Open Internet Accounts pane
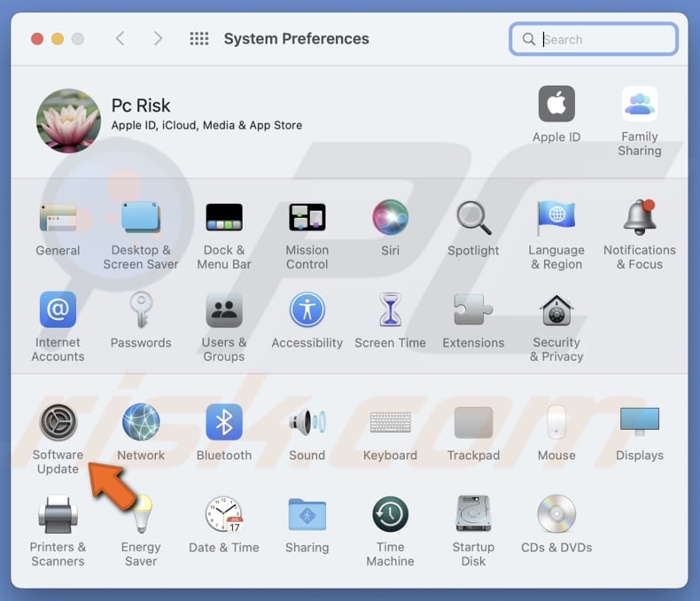The height and width of the screenshot is (601, 700). [x=58, y=309]
